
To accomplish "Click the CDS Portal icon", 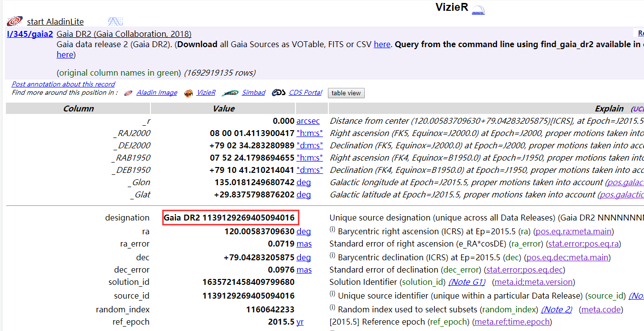I will pos(279,92).
